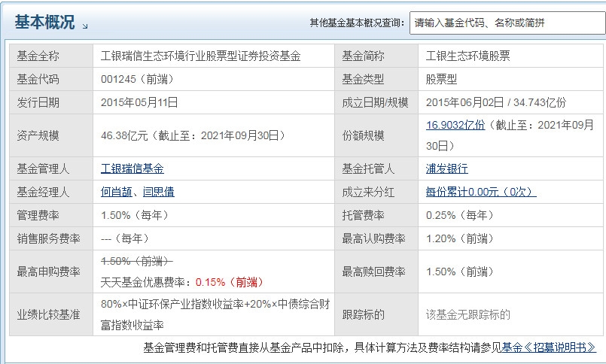This screenshot has width=606, height=364.
Task: Select the discounted rate 0.15%（前端）
Action: [x=230, y=282]
